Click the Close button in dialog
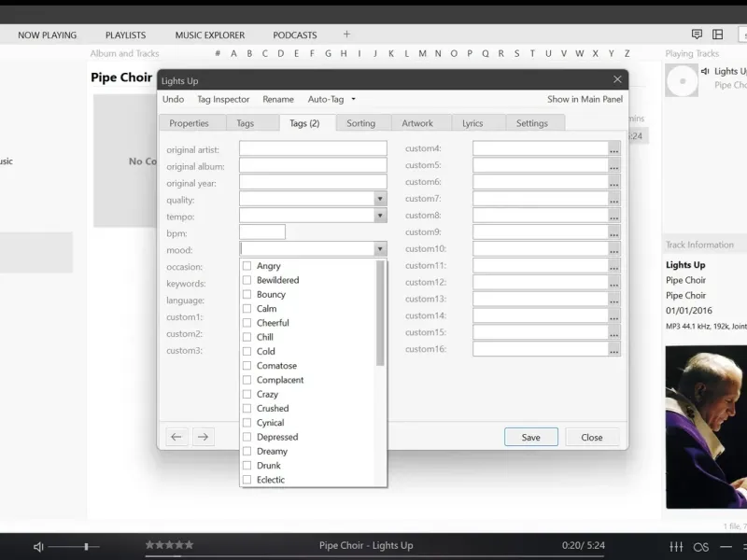This screenshot has width=747, height=560. [x=592, y=437]
